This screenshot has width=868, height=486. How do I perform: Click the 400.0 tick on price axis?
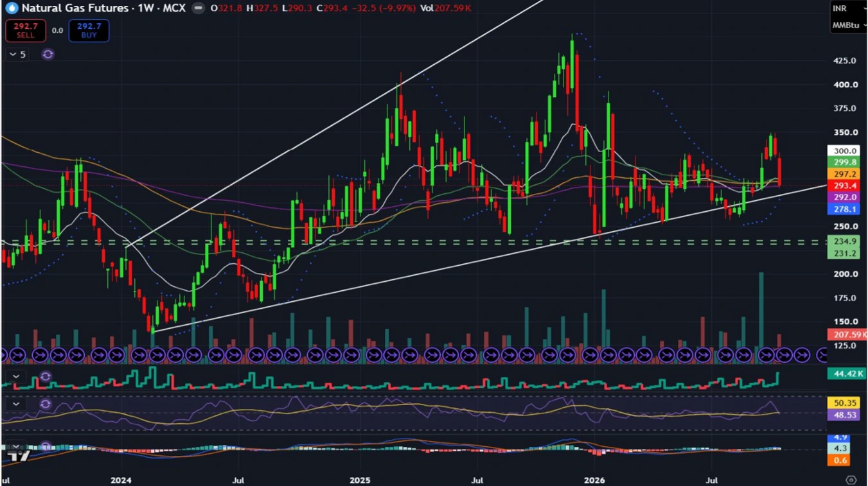(x=844, y=85)
